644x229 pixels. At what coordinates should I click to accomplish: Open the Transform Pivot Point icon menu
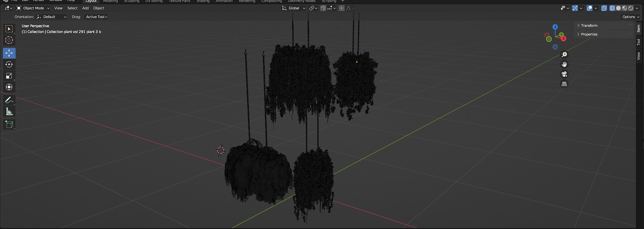point(313,8)
